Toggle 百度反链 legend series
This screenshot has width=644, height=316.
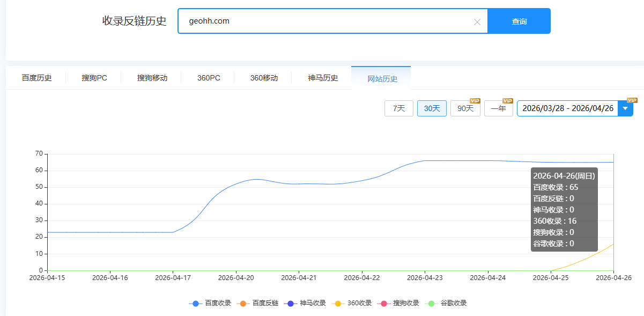[x=257, y=303]
